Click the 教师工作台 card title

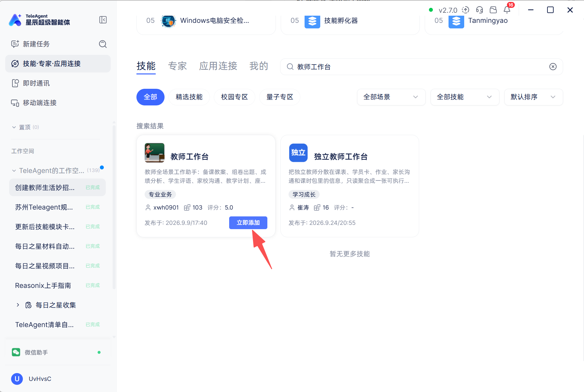(x=189, y=157)
